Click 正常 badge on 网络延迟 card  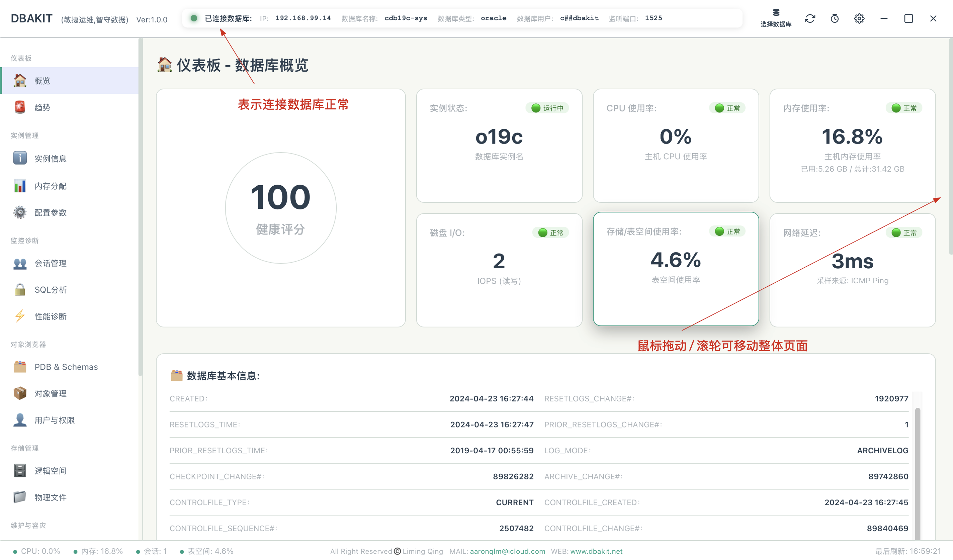tap(903, 232)
